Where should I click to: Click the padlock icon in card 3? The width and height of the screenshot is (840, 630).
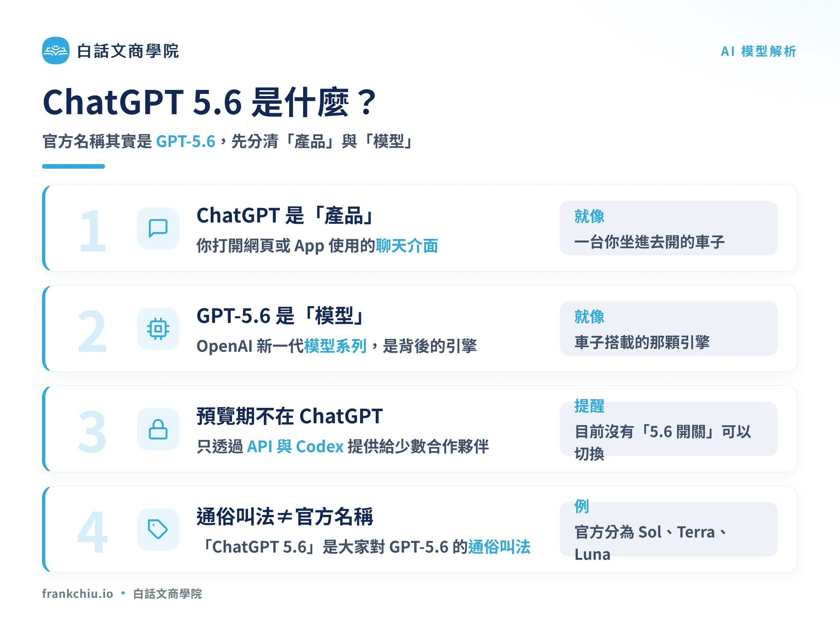pos(158,429)
